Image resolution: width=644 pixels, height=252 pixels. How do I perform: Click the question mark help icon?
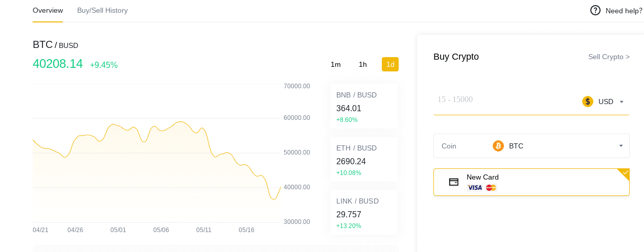click(x=595, y=10)
